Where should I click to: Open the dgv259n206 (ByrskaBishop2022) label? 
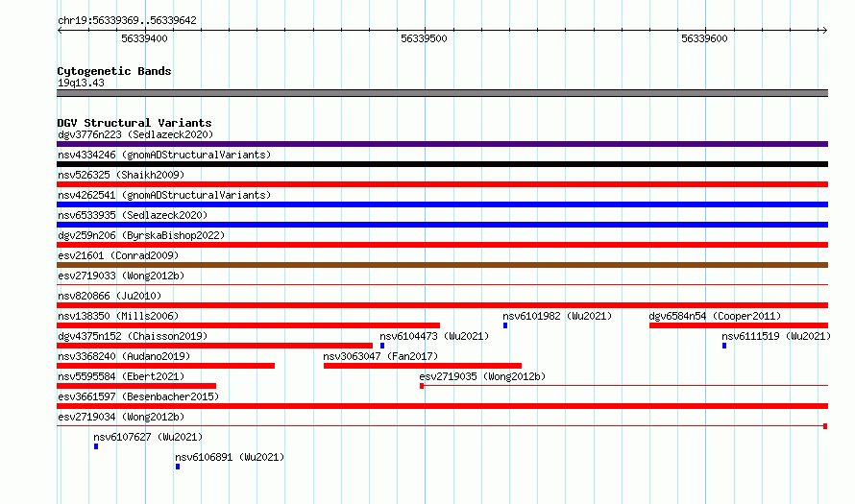coord(141,235)
